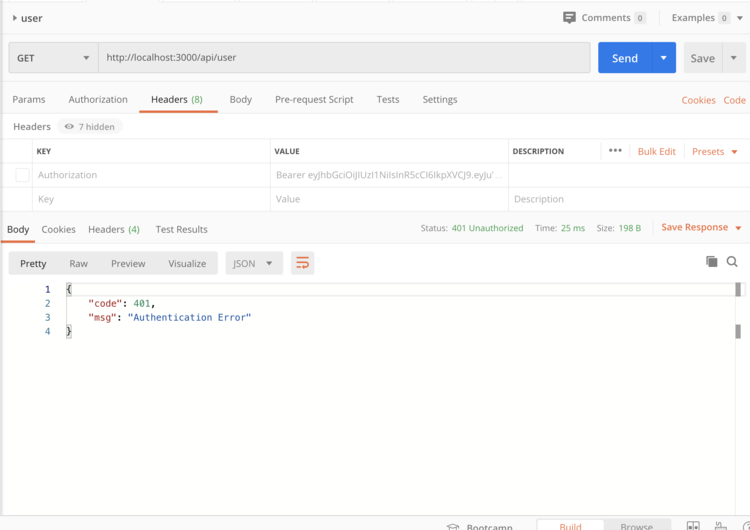This screenshot has width=750, height=530.
Task: Toggle the line wrap icon
Action: (x=302, y=263)
